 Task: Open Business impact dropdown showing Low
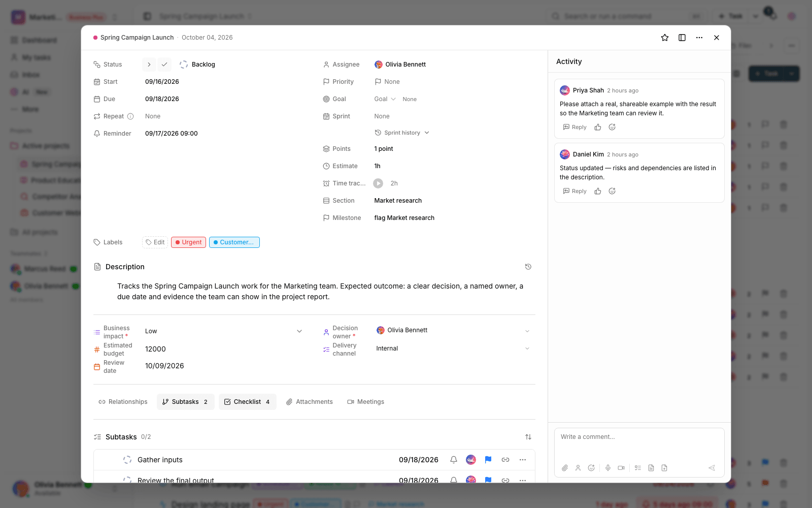click(x=223, y=331)
